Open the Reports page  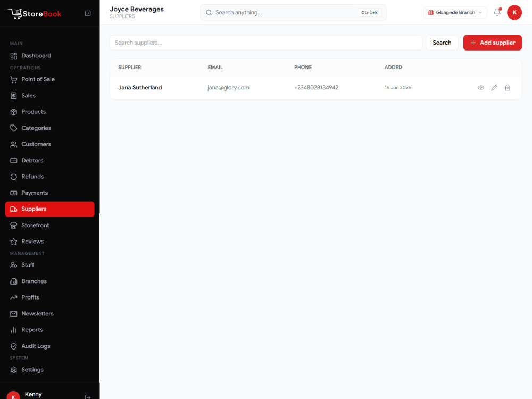click(x=49, y=329)
